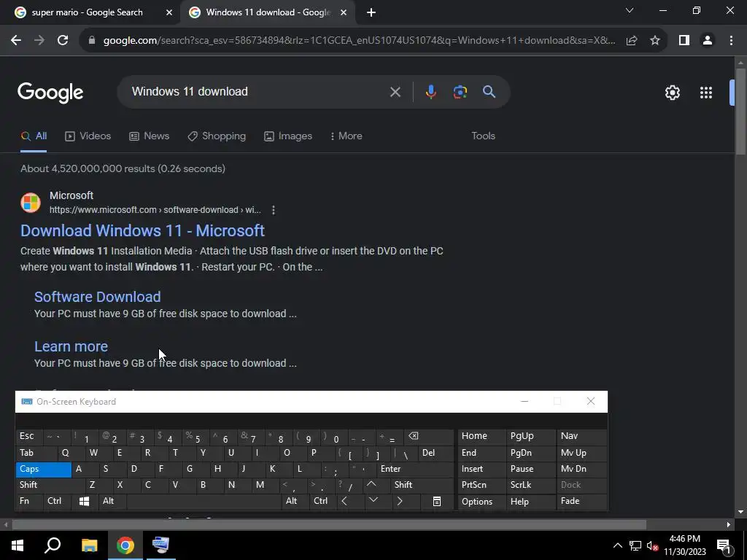Open the notification center
The height and width of the screenshot is (560, 747).
click(724, 545)
